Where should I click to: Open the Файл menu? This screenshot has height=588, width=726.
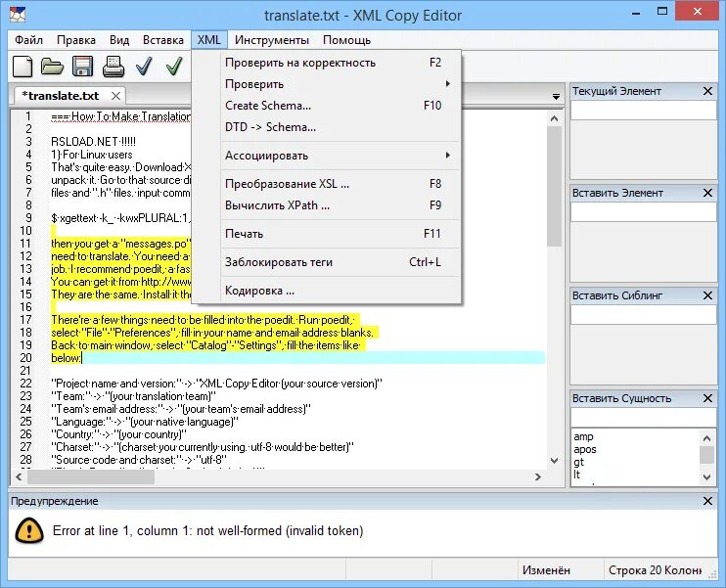coord(28,40)
